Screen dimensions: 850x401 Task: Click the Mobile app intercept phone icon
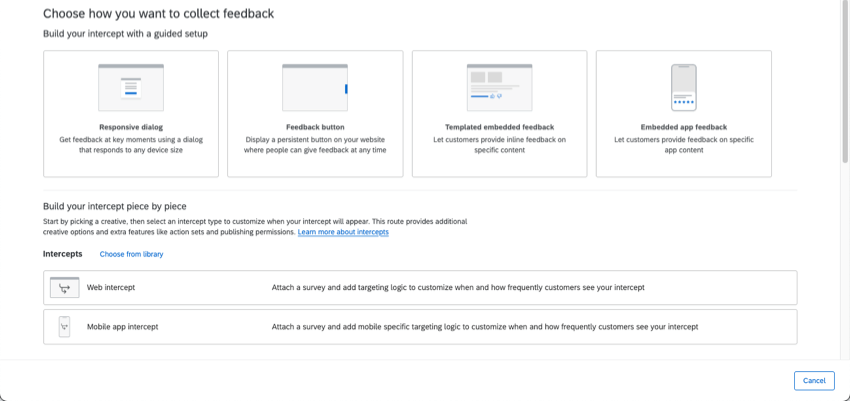pyautogui.click(x=65, y=327)
